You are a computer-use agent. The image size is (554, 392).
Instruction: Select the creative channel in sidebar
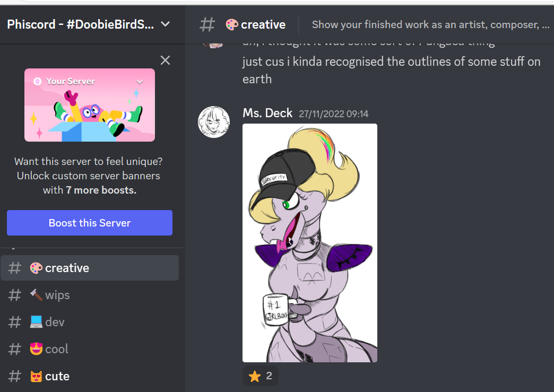[x=90, y=268]
